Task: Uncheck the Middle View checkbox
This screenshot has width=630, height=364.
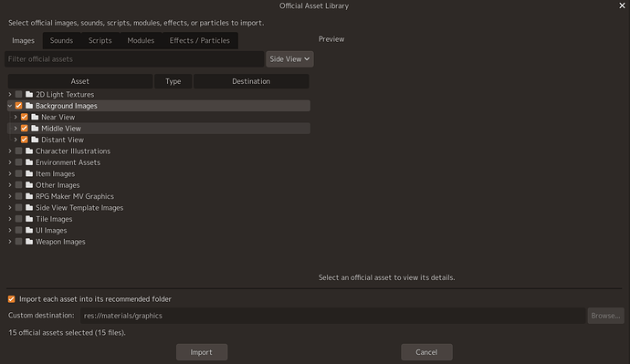Action: 24,129
